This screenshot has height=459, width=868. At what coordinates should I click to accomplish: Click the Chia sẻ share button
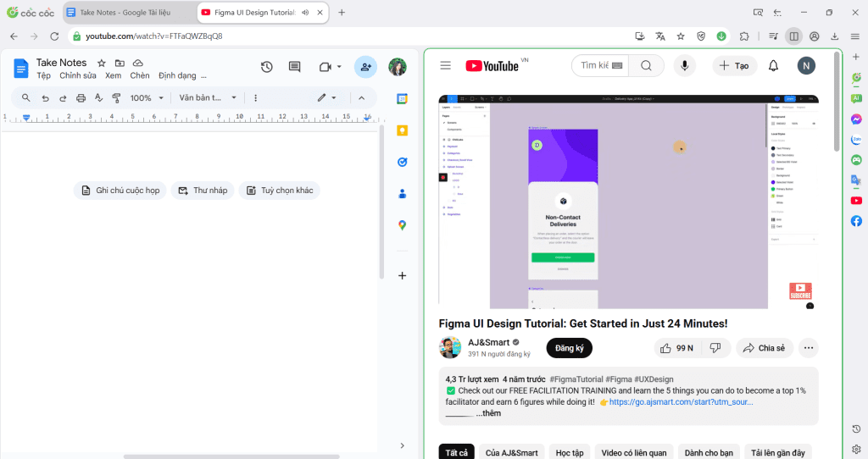point(765,348)
